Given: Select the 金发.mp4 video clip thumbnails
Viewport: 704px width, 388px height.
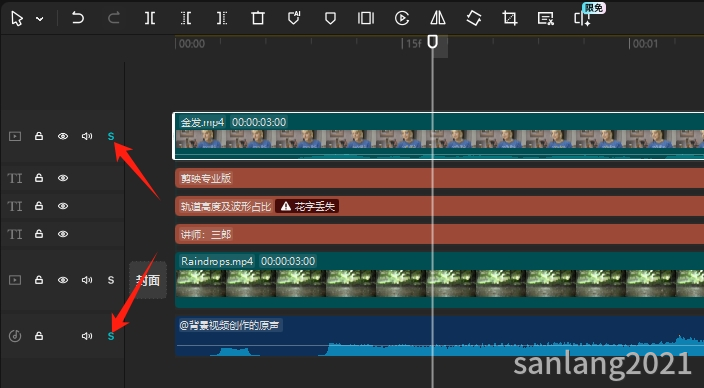Looking at the screenshot, I should pos(440,139).
